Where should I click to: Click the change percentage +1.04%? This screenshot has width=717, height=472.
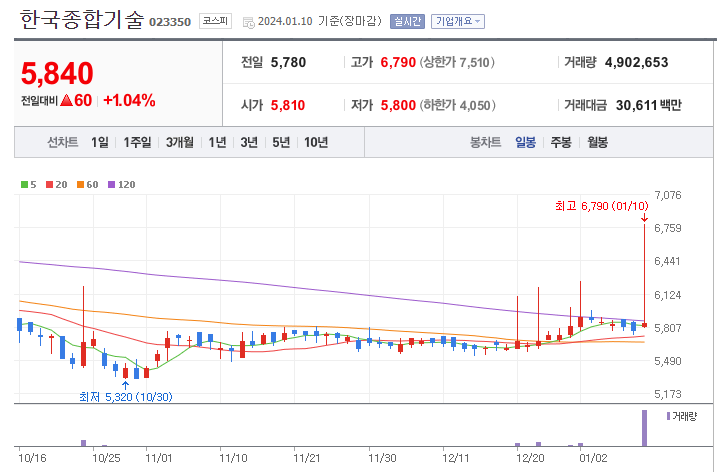click(129, 100)
